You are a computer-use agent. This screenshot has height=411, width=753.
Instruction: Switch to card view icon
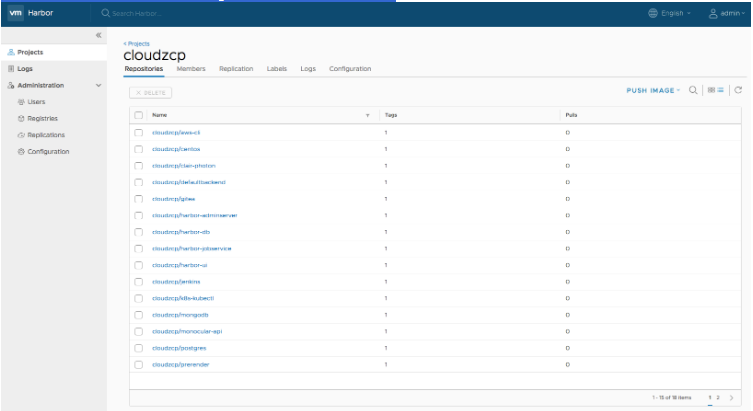711,90
